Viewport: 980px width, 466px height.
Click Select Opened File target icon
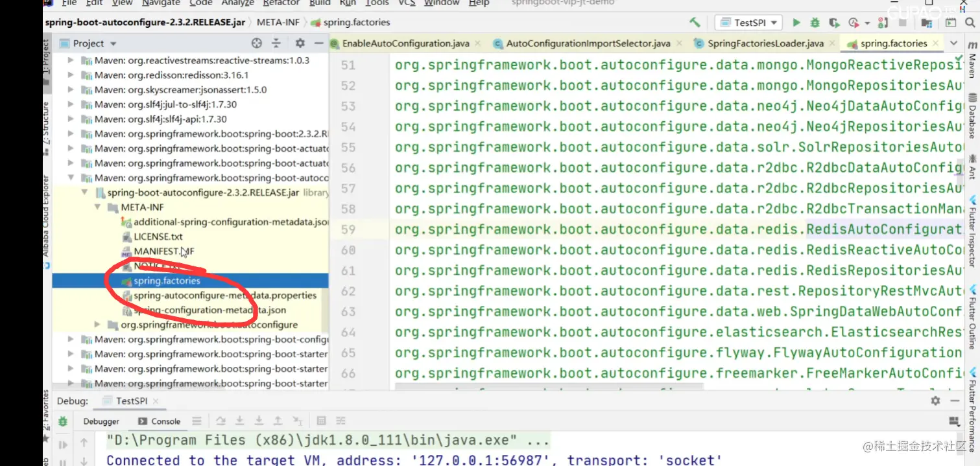point(256,43)
